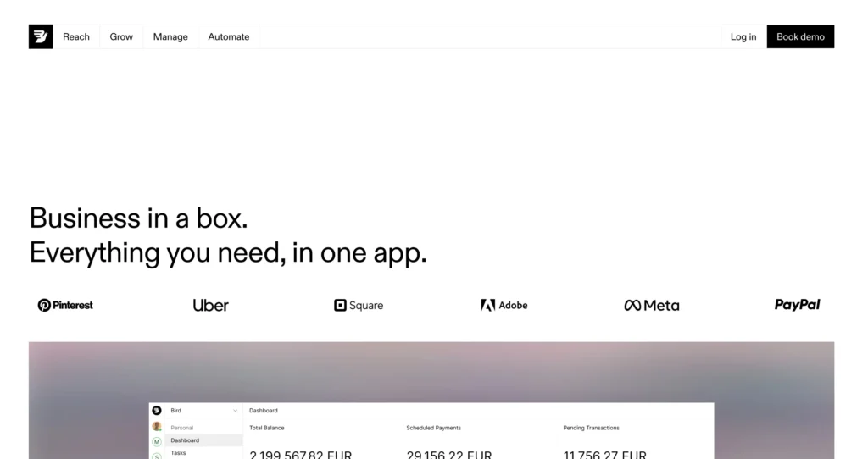Click the Pending Transactions label
Screen dimensions: 868x459
tap(591, 428)
